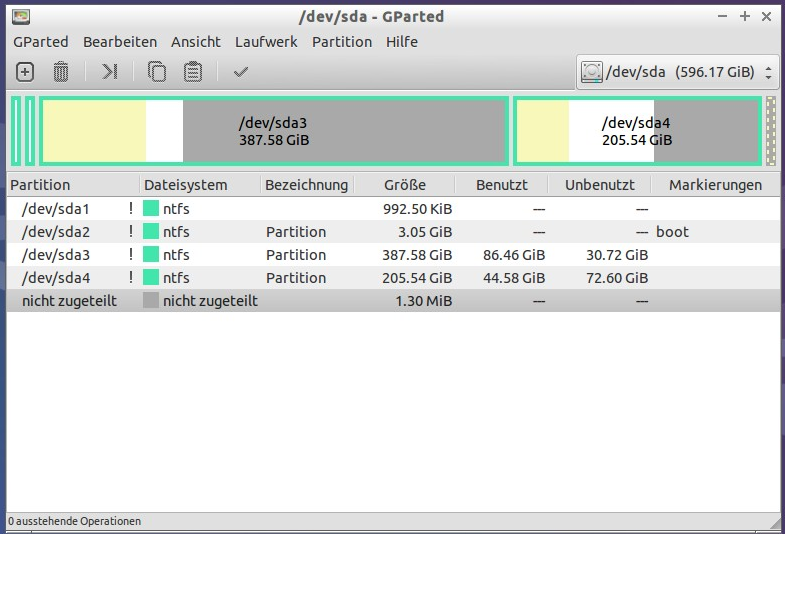Click the green ntfs swatch of /dev/sda1
Image resolution: width=785 pixels, height=614 pixels.
(x=151, y=208)
